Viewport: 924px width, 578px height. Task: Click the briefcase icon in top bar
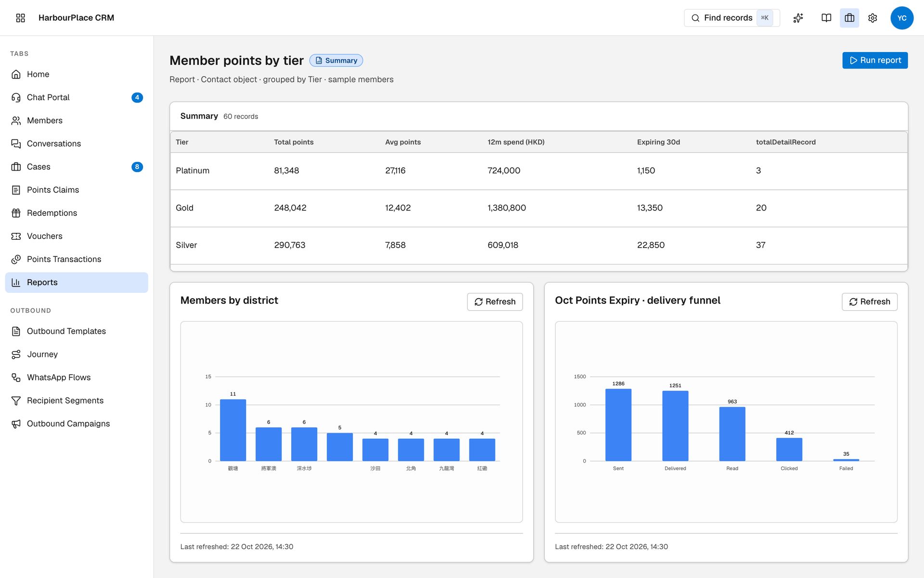[x=849, y=18]
